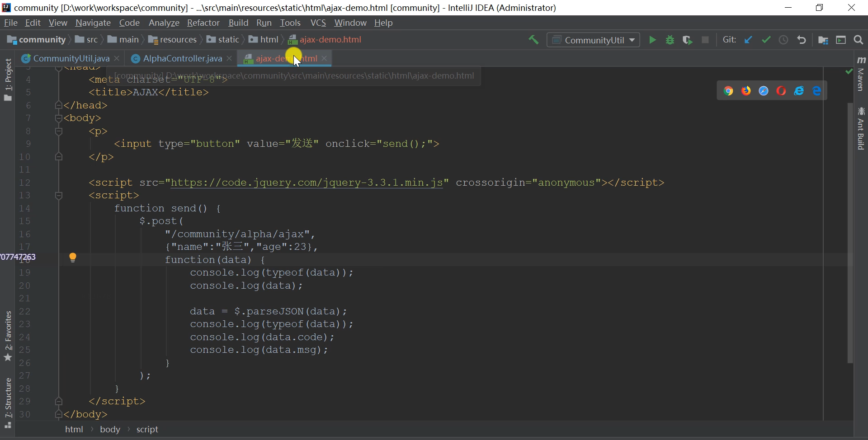Open the Refactor menu
The height and width of the screenshot is (440, 868).
point(203,23)
